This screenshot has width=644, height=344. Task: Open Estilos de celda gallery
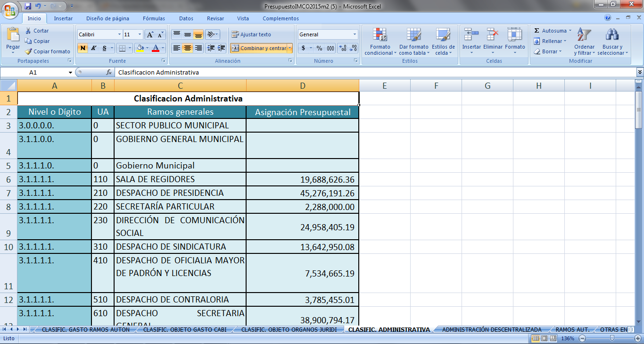pos(443,42)
